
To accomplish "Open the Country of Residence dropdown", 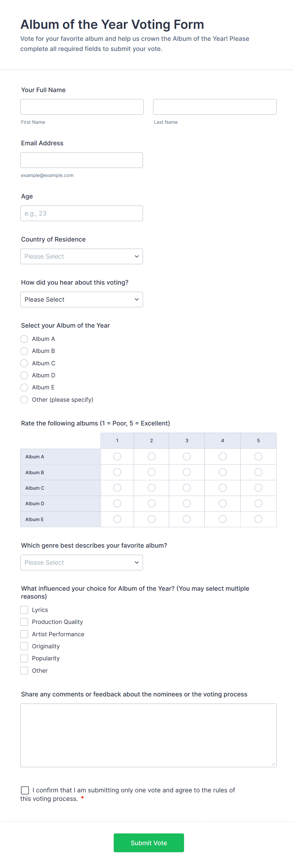I will point(82,256).
